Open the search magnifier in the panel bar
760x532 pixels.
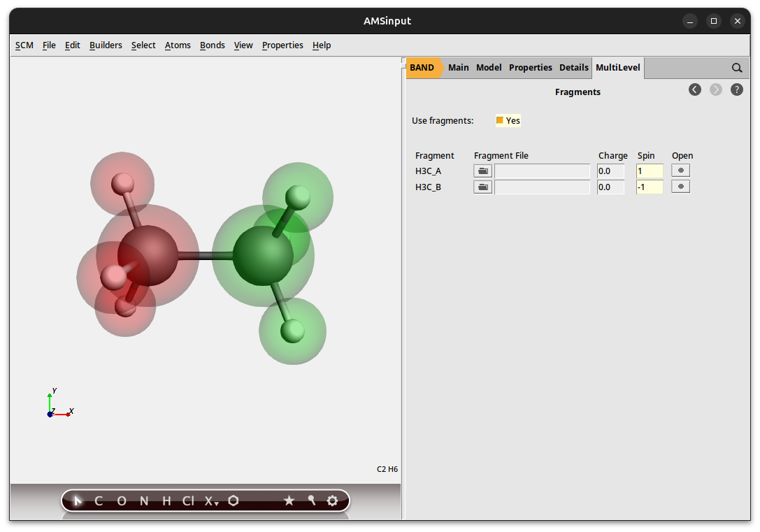pos(737,67)
